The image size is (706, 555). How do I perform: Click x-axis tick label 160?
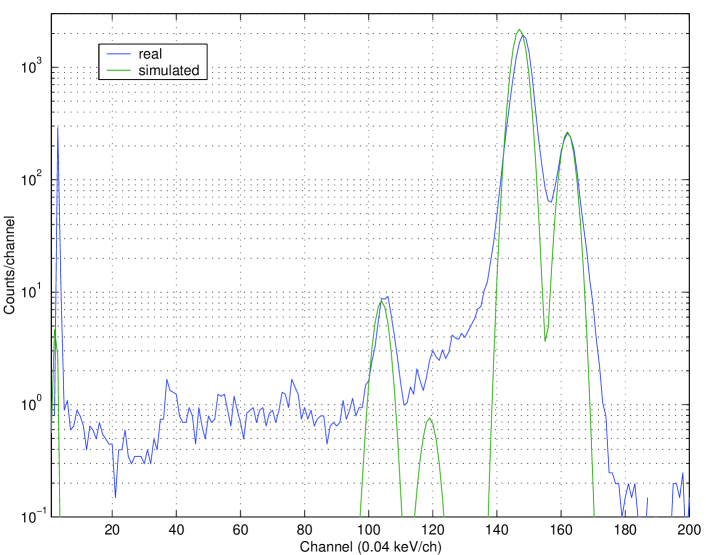click(561, 529)
